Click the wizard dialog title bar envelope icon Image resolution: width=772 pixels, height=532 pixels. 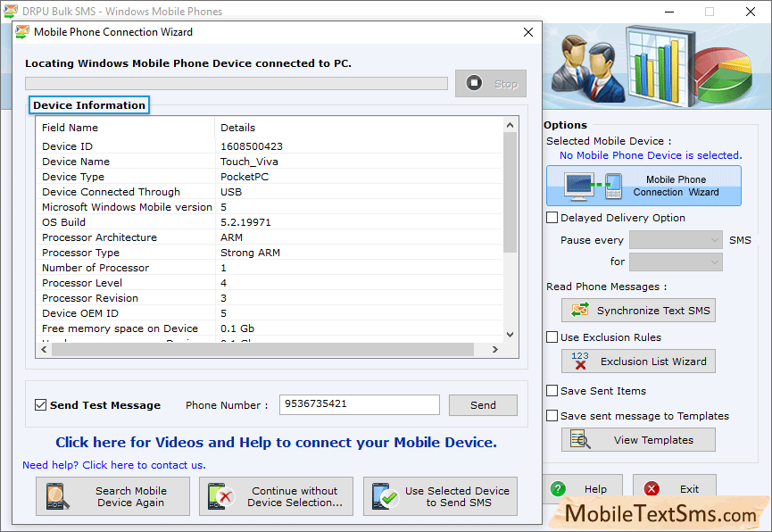(22, 32)
